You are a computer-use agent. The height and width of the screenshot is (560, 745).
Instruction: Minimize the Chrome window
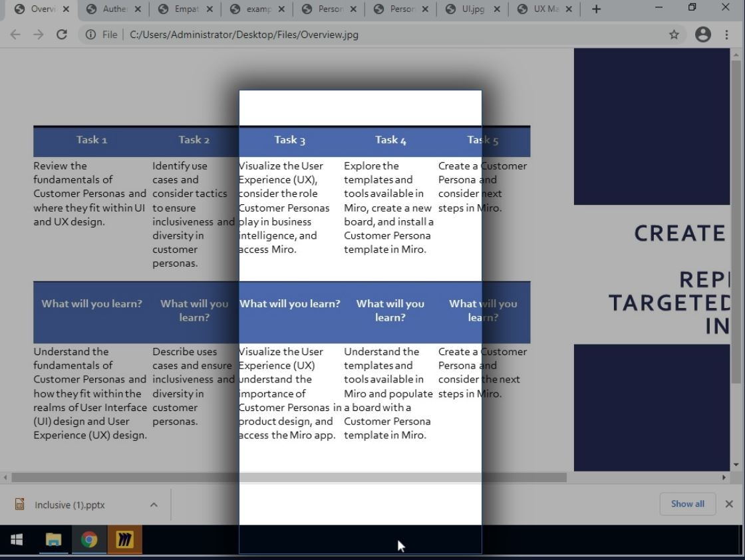click(x=659, y=7)
